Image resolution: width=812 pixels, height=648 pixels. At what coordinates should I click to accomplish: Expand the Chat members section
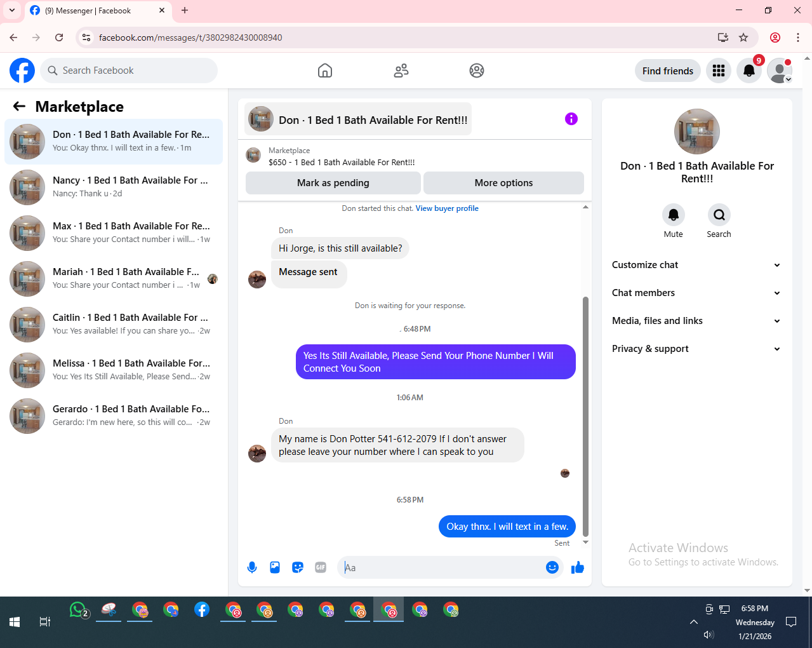696,293
